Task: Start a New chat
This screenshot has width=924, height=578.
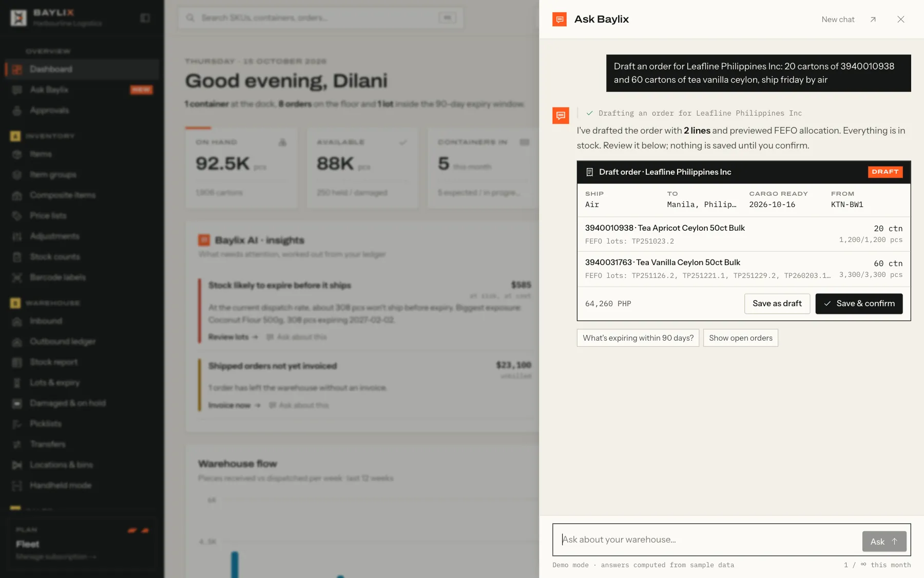Action: tap(838, 20)
